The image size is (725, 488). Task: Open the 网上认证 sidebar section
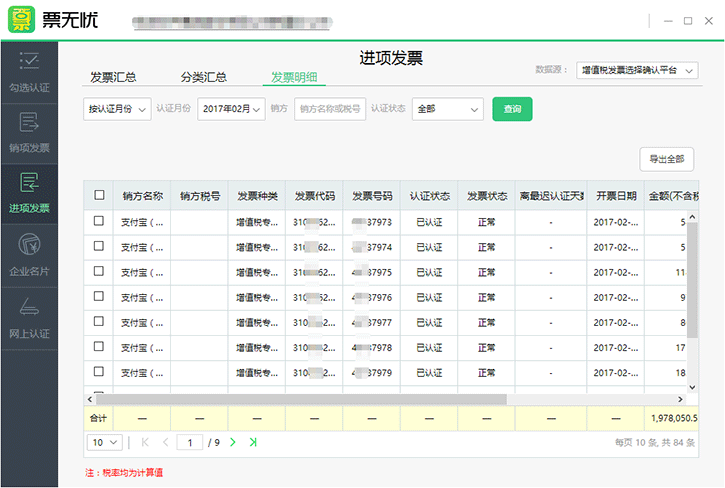tap(29, 318)
